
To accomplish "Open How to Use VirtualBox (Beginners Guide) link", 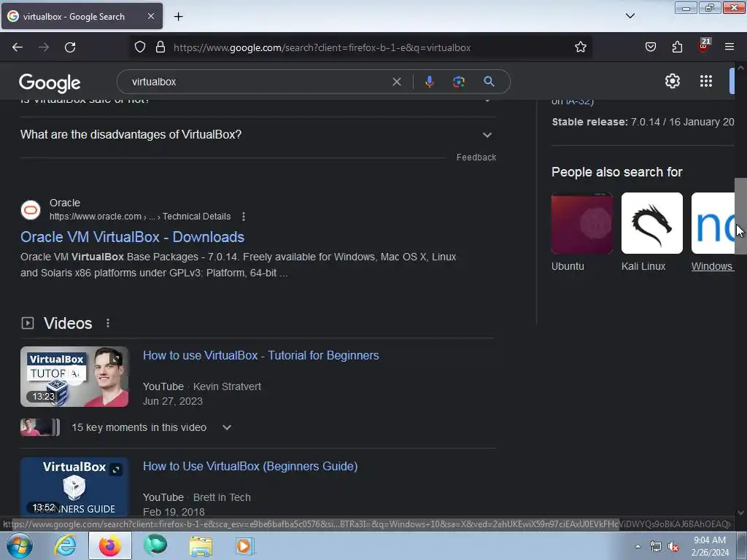I will pos(251,466).
